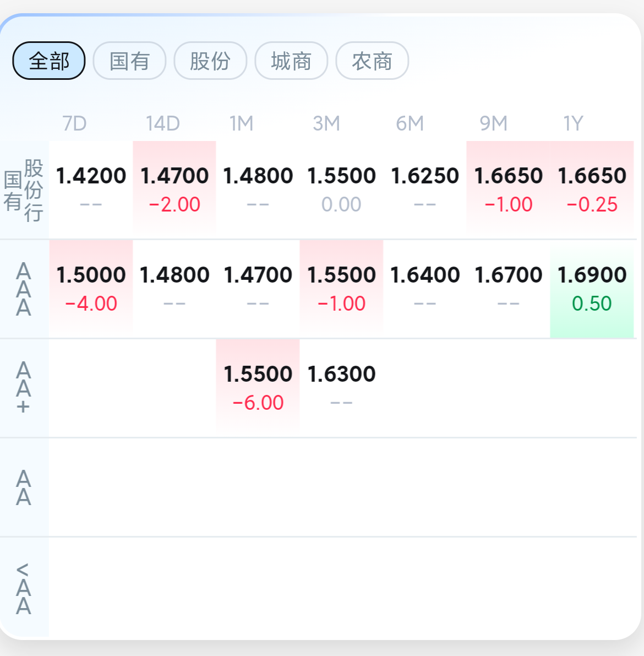The image size is (644, 656).
Task: Open the AAA 7D cell showing -4.00
Action: [91, 289]
